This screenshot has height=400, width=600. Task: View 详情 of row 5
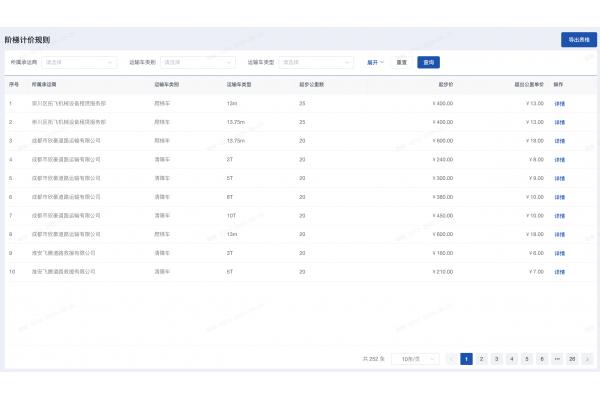[559, 178]
